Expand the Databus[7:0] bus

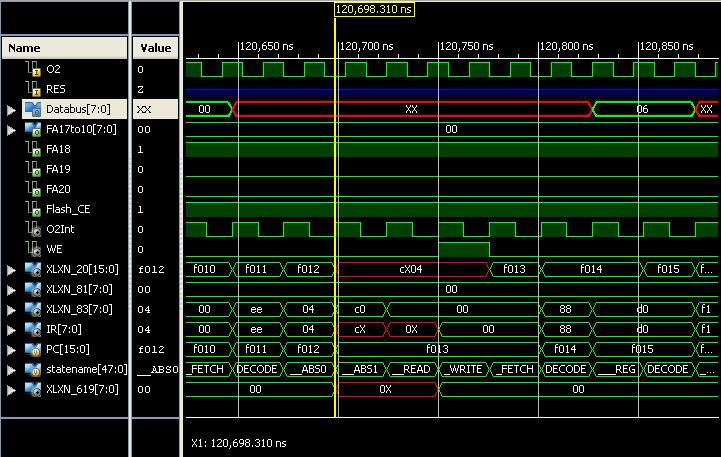tap(12, 109)
